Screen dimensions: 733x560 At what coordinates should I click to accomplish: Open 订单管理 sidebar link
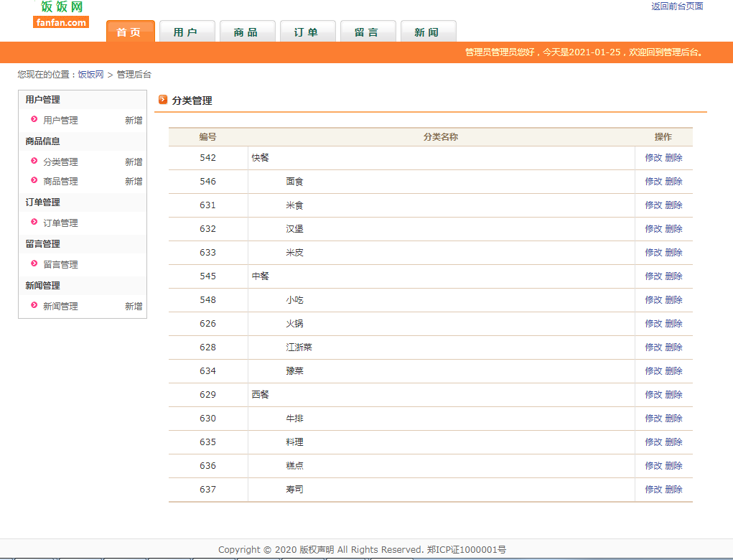coord(60,223)
